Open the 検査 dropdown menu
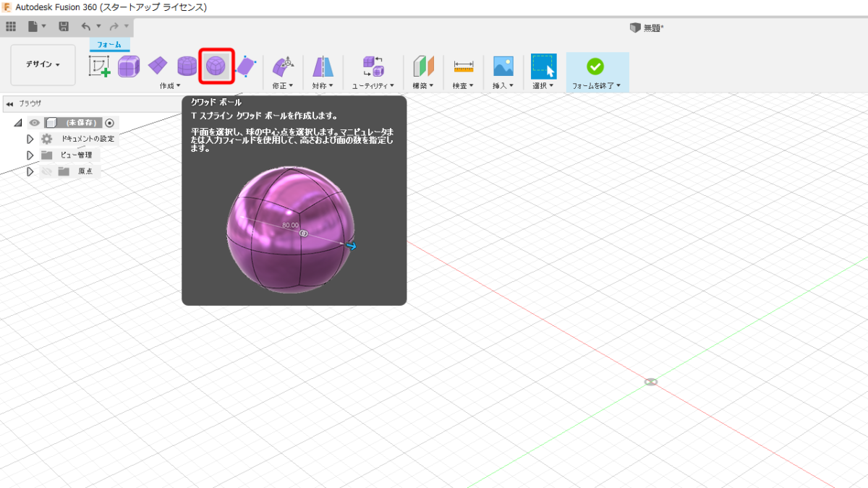The height and width of the screenshot is (488, 868). point(463,85)
